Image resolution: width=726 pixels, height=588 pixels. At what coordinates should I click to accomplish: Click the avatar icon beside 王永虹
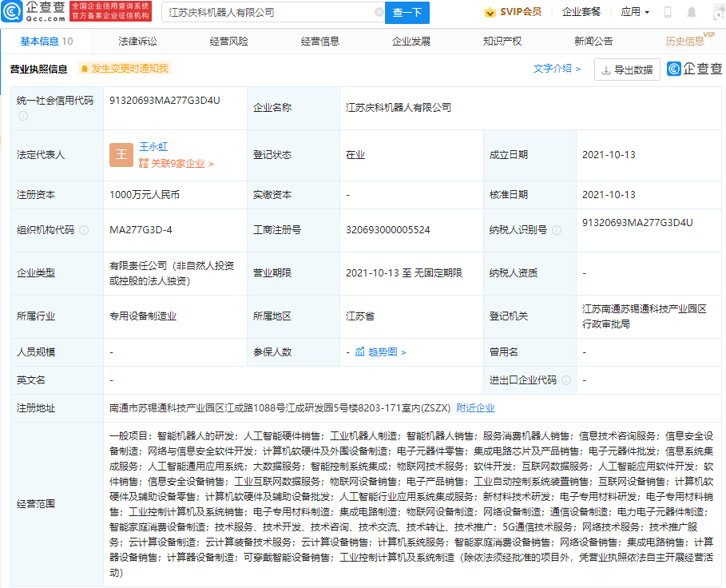tap(121, 154)
